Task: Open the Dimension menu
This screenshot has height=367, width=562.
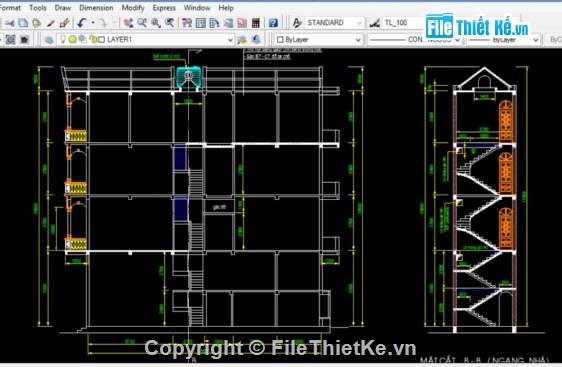Action: click(96, 8)
